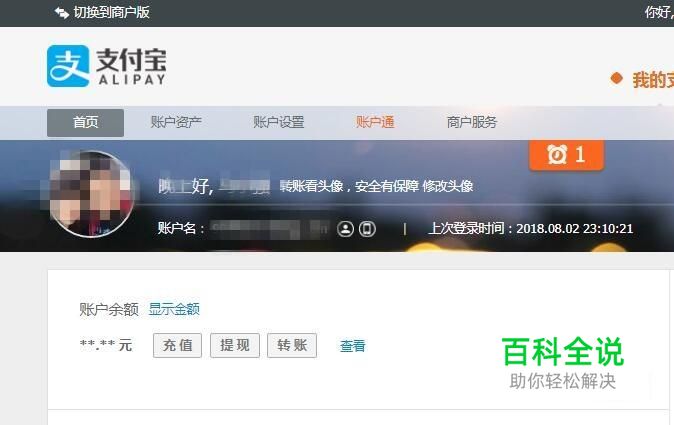Open the 首页 tab
The width and height of the screenshot is (674, 425).
pyautogui.click(x=86, y=122)
